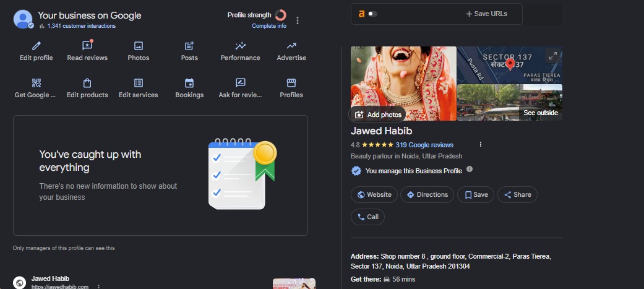
Task: Click the globe favicon of Jawed Habib result
Action: click(x=19, y=282)
